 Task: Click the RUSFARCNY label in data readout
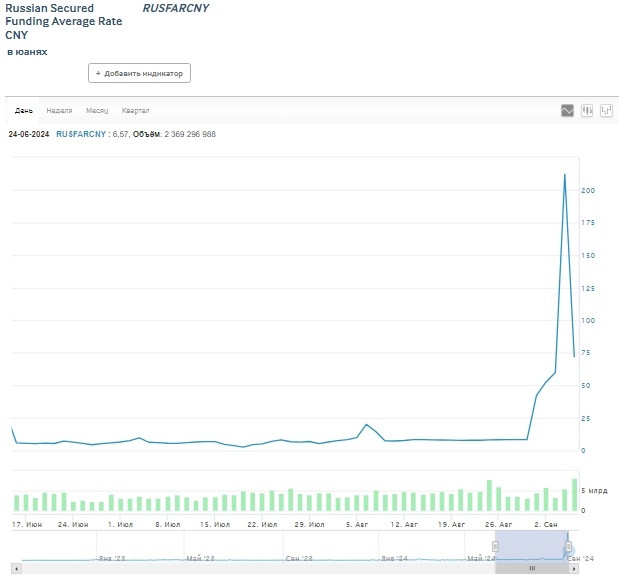coord(81,134)
